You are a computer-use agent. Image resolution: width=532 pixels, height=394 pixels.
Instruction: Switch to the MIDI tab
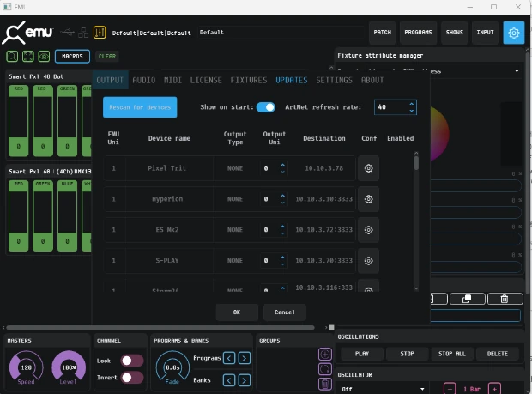pos(172,80)
